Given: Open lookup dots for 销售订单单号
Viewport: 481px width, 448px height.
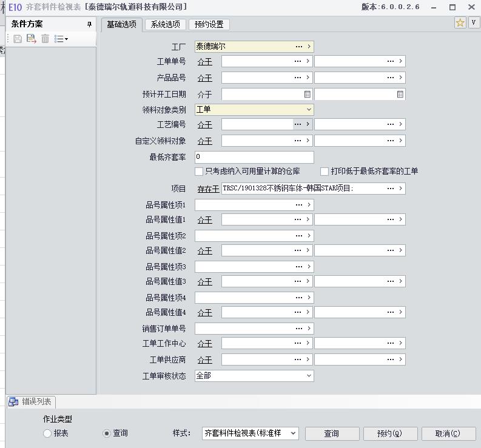Looking at the screenshot, I should point(299,329).
